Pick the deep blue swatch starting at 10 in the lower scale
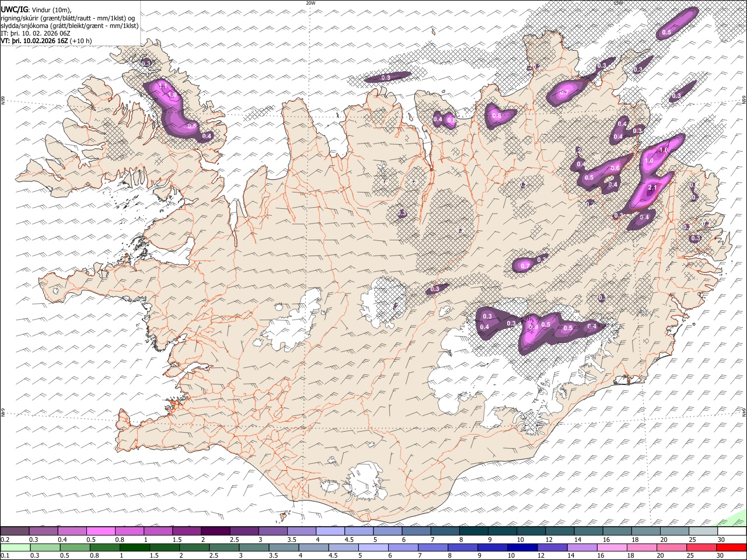This screenshot has height=560, width=747. click(x=522, y=547)
